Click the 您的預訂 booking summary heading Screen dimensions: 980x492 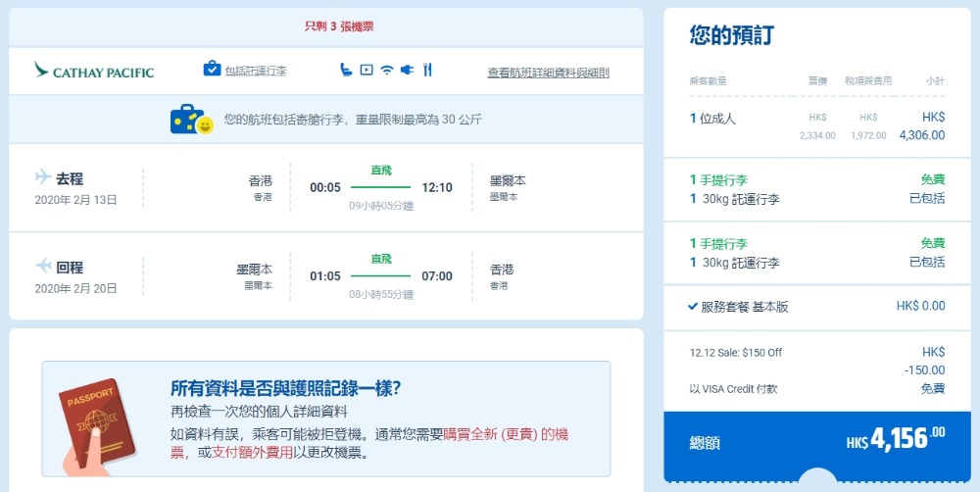pyautogui.click(x=731, y=36)
